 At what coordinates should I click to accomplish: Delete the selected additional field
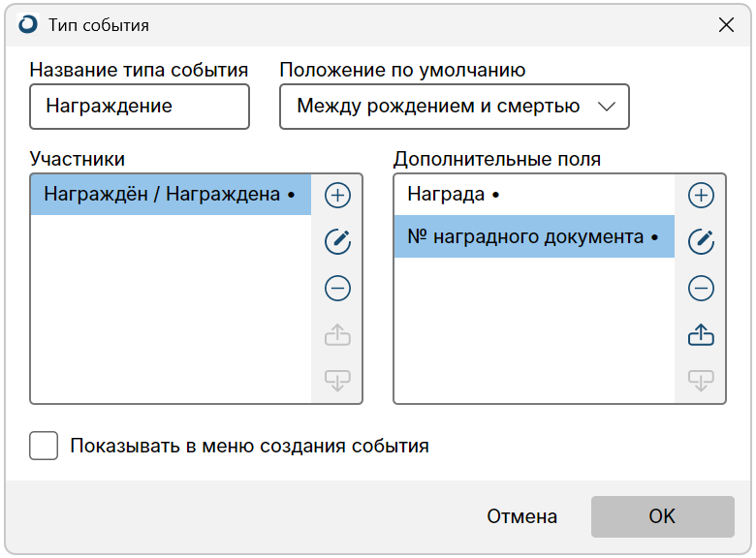[x=701, y=288]
